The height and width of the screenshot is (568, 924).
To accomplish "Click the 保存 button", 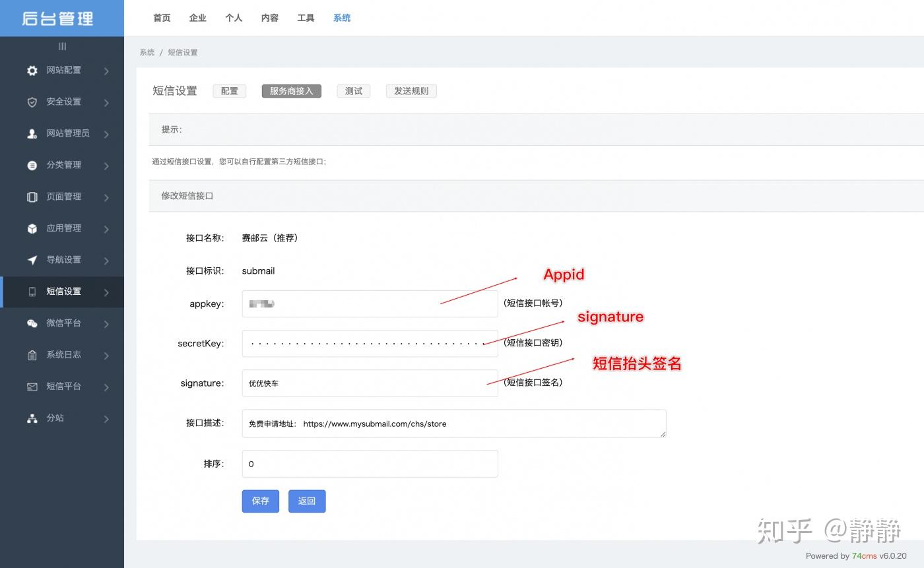I will (x=261, y=501).
